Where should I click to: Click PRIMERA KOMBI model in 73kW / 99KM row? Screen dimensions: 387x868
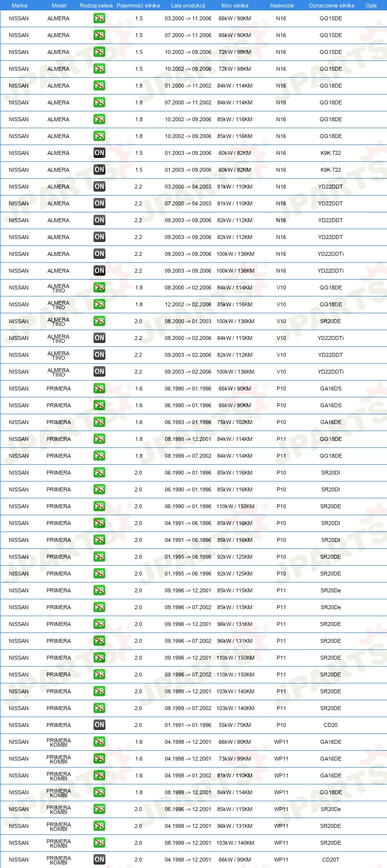coord(58,759)
